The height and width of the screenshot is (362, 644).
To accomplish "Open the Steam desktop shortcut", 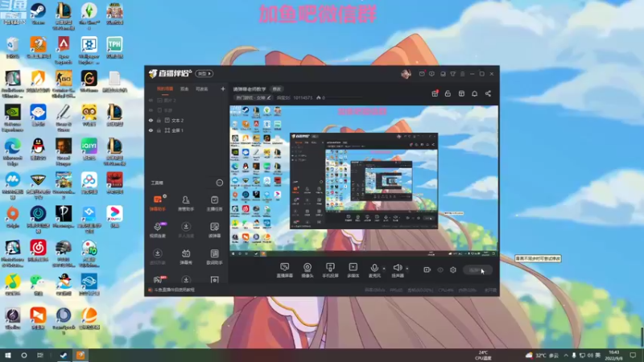I will point(38,14).
